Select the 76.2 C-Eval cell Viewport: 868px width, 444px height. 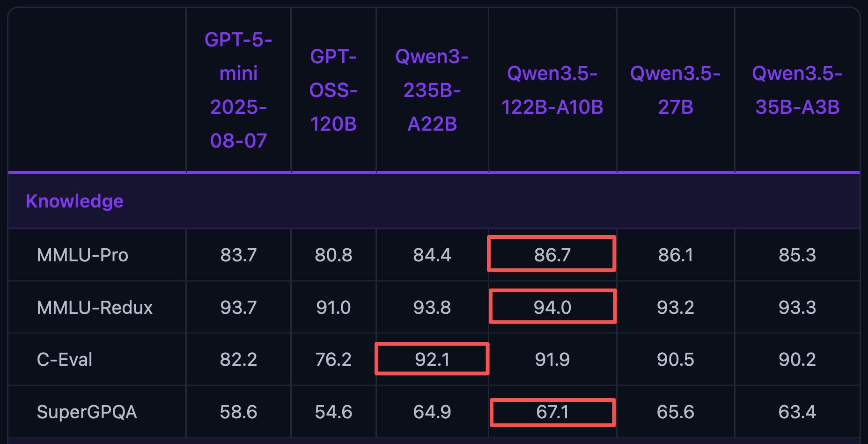[333, 359]
